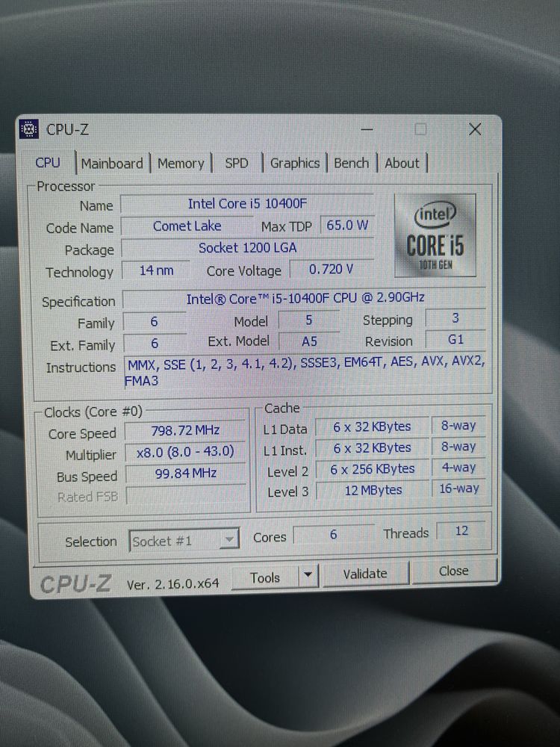This screenshot has width=560, height=747.
Task: Click the Cores value 6
Action: click(333, 535)
